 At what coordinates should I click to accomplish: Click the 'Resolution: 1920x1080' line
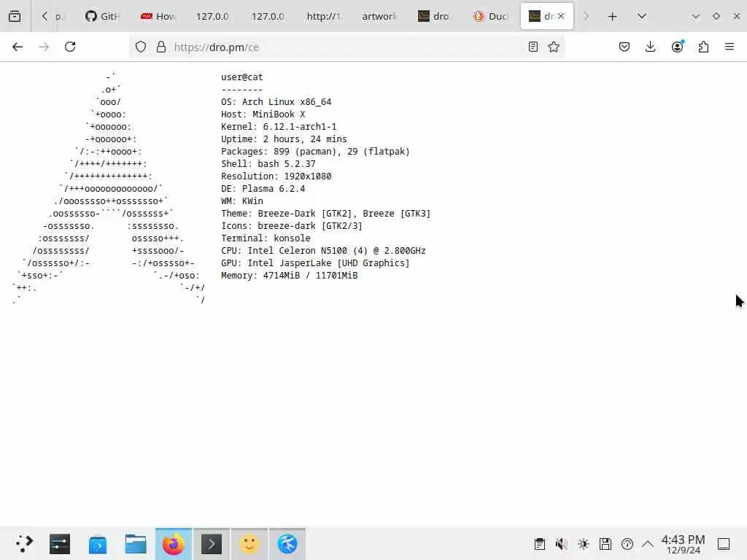click(276, 176)
